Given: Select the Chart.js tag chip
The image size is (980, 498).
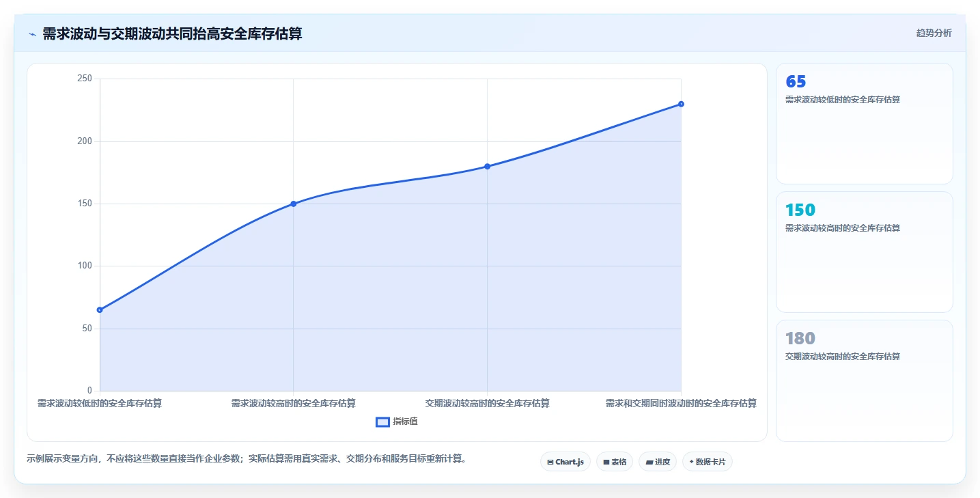Looking at the screenshot, I should pos(565,462).
